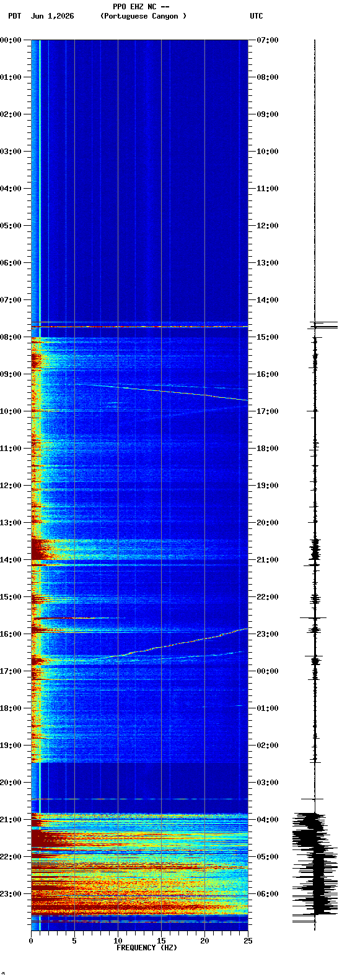Image resolution: width=342 pixels, height=980 pixels.
Task: Click the PDT time label '00:00'
Action: [10, 40]
